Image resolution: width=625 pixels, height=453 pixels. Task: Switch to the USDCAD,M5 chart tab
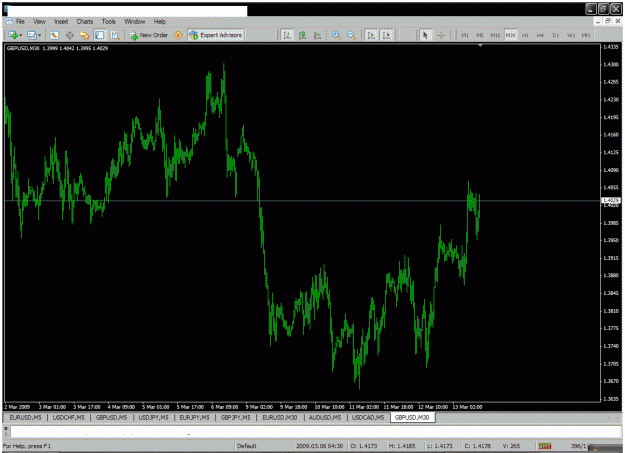[368, 417]
